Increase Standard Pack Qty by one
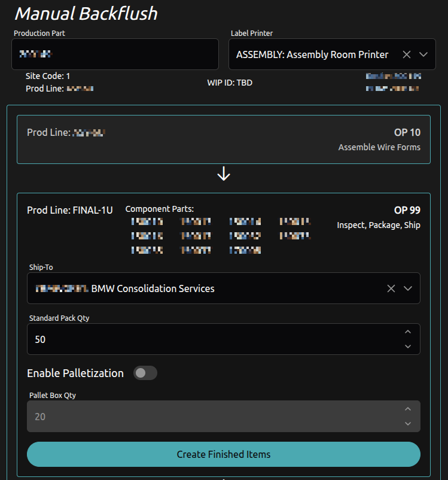This screenshot has width=448, height=480. click(x=408, y=332)
